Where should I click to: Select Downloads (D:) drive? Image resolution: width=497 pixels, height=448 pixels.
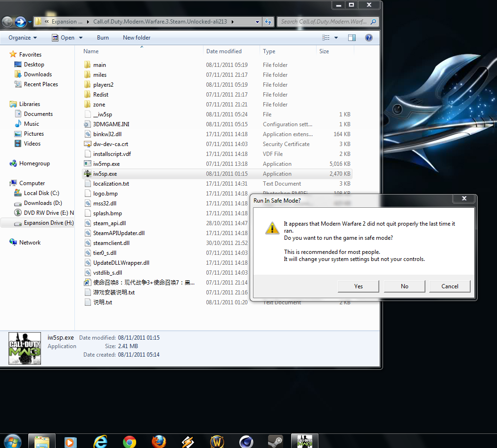tap(38, 203)
